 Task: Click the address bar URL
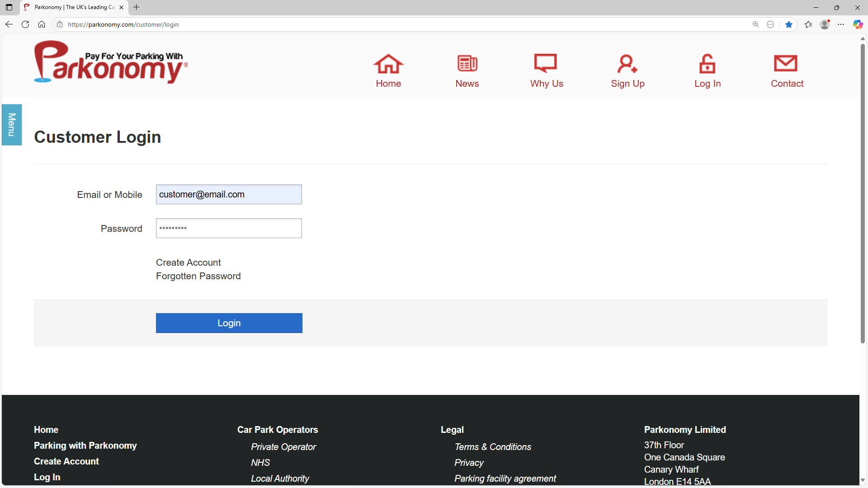pyautogui.click(x=123, y=24)
